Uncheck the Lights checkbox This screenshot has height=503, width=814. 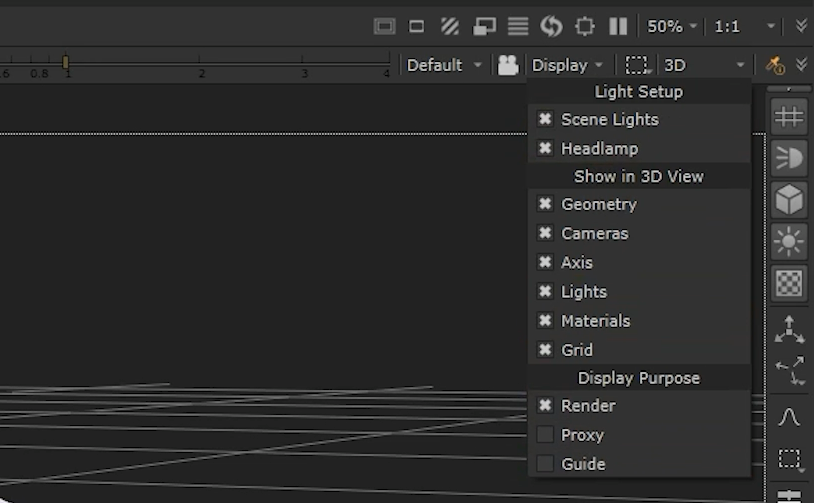545,291
